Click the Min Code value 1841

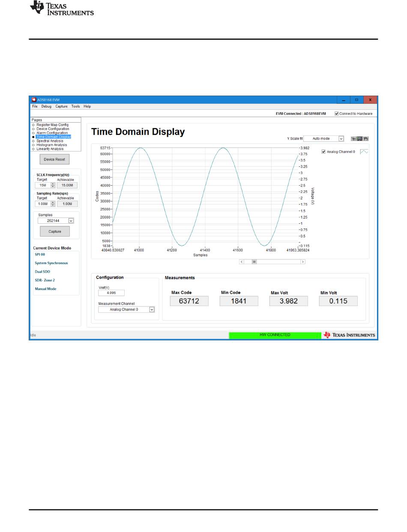(239, 301)
